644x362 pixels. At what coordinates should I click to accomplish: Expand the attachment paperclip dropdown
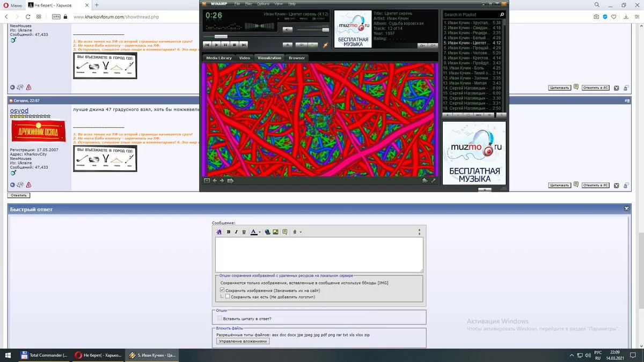click(x=301, y=232)
